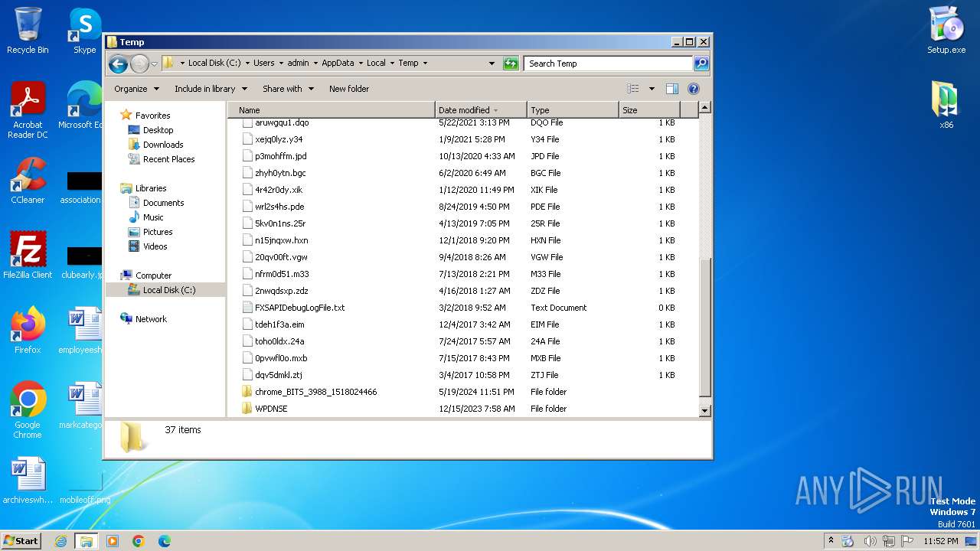Open the view options dropdown arrow
Image resolution: width=980 pixels, height=551 pixels.
(x=652, y=89)
